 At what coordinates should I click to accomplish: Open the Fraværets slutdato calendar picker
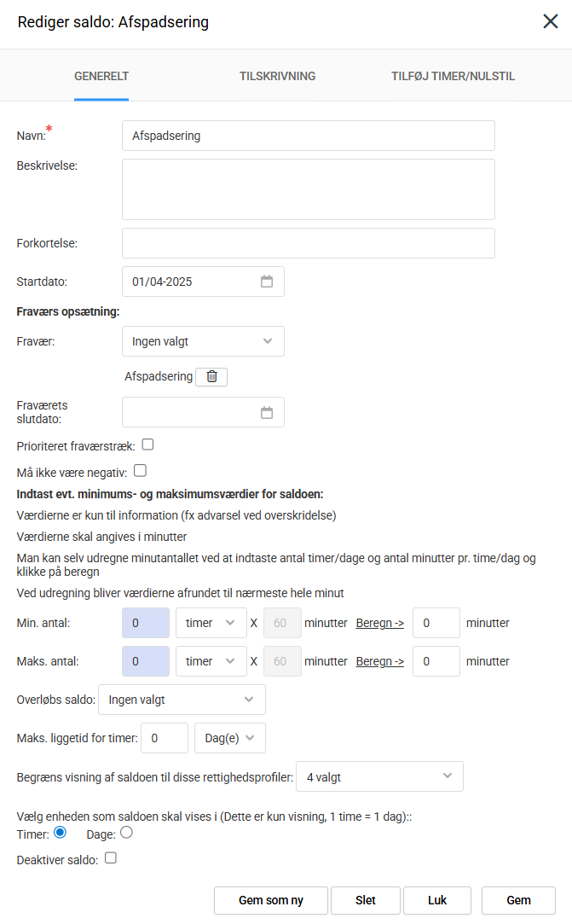coord(267,413)
